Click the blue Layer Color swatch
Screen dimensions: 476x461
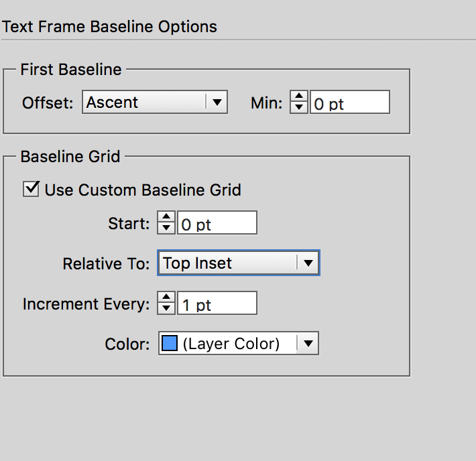pos(170,344)
